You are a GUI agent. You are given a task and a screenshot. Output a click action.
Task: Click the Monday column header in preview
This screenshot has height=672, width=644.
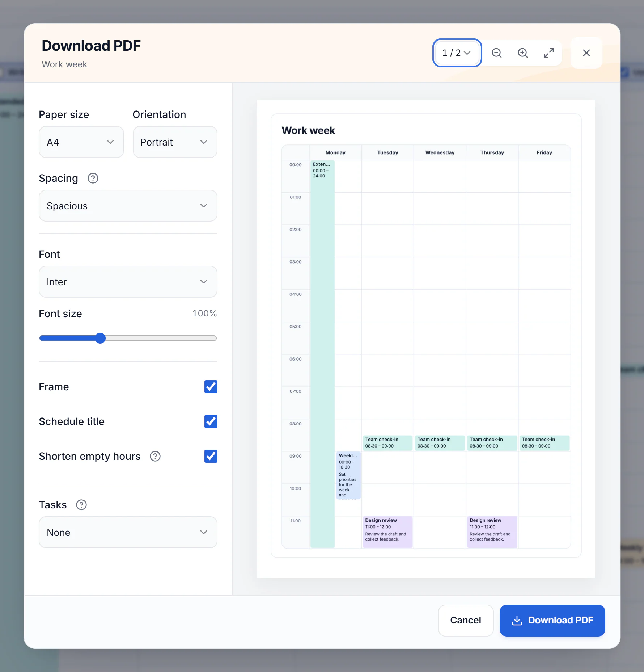point(335,152)
